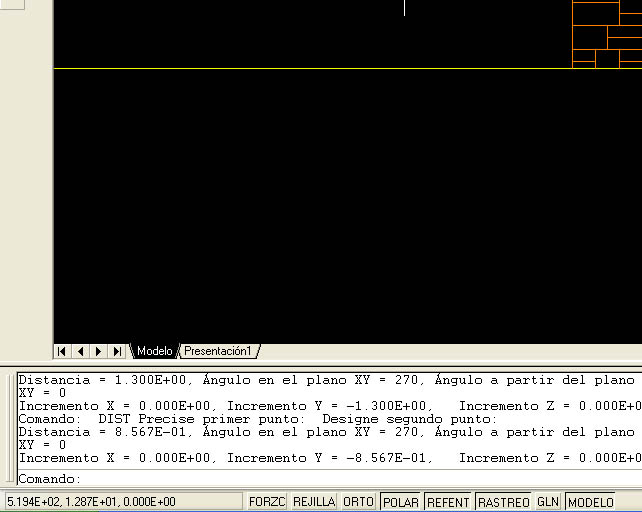The image size is (642, 512).
Task: Toggle REJILLA grid display
Action: pyautogui.click(x=314, y=502)
